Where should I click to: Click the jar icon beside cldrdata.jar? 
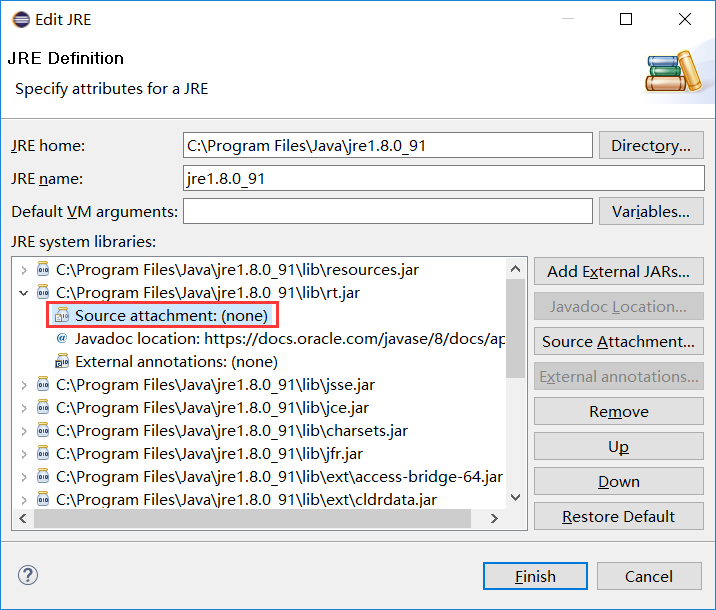point(43,499)
